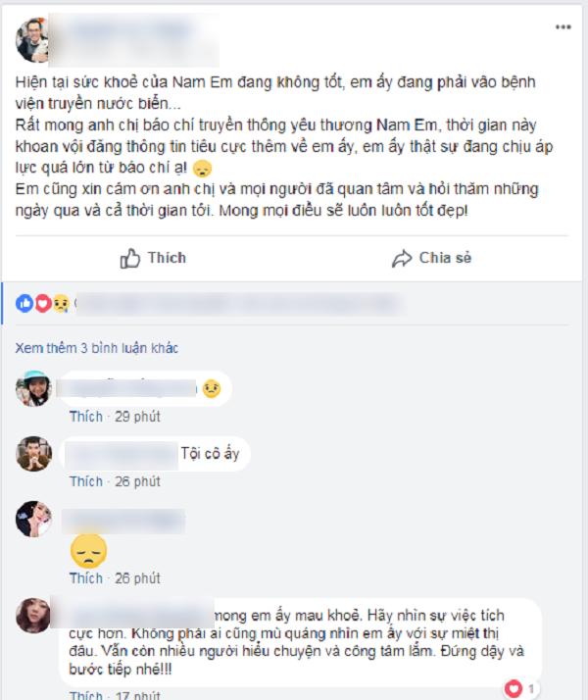The height and width of the screenshot is (700, 588).
Task: Click heart reaction count on last comment
Action: [520, 689]
